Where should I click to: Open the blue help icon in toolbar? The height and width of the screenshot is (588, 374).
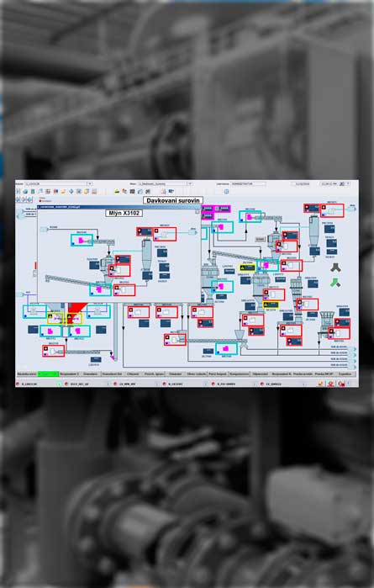pyautogui.click(x=226, y=191)
